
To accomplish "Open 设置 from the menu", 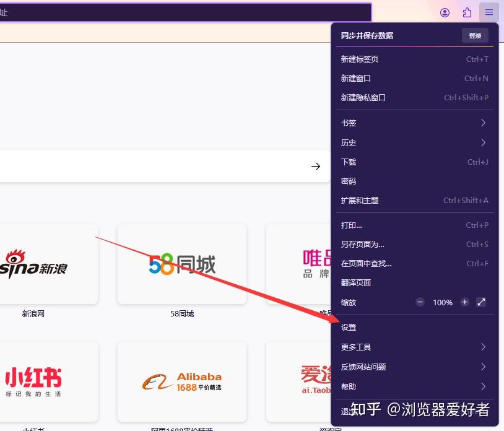I will [x=415, y=328].
